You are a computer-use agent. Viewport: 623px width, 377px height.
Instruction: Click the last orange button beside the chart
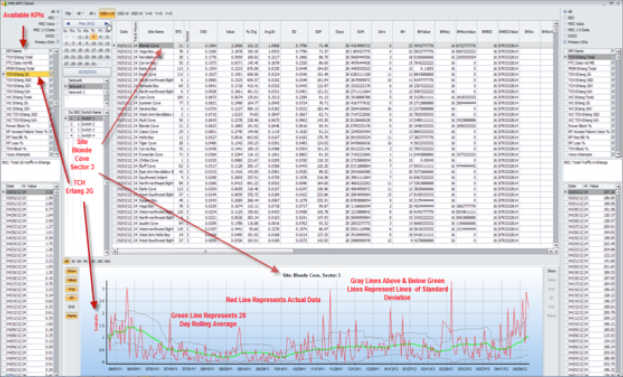[72, 316]
